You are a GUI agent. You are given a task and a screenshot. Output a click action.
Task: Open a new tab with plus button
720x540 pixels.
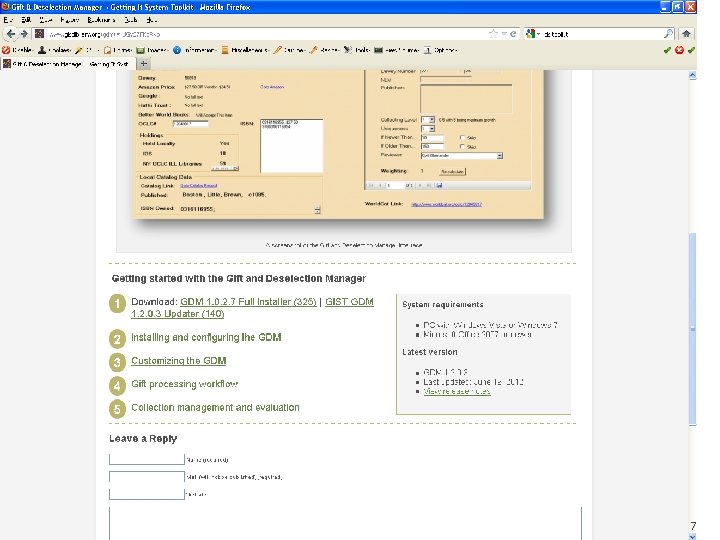(143, 63)
